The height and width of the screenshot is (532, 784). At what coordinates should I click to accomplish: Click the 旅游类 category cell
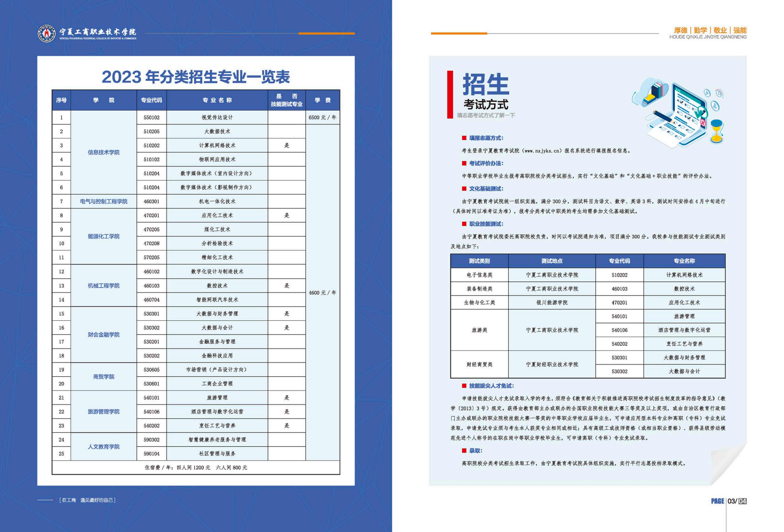pos(479,330)
